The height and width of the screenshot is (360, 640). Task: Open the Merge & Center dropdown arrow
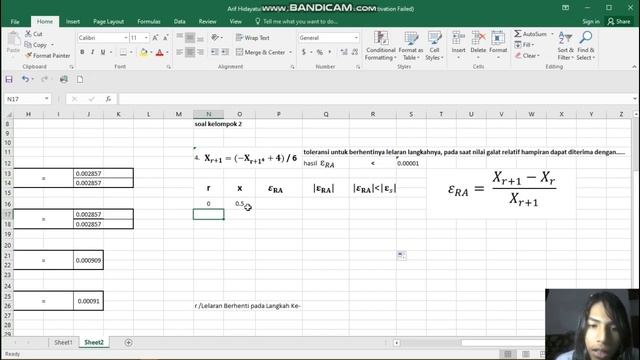click(291, 52)
